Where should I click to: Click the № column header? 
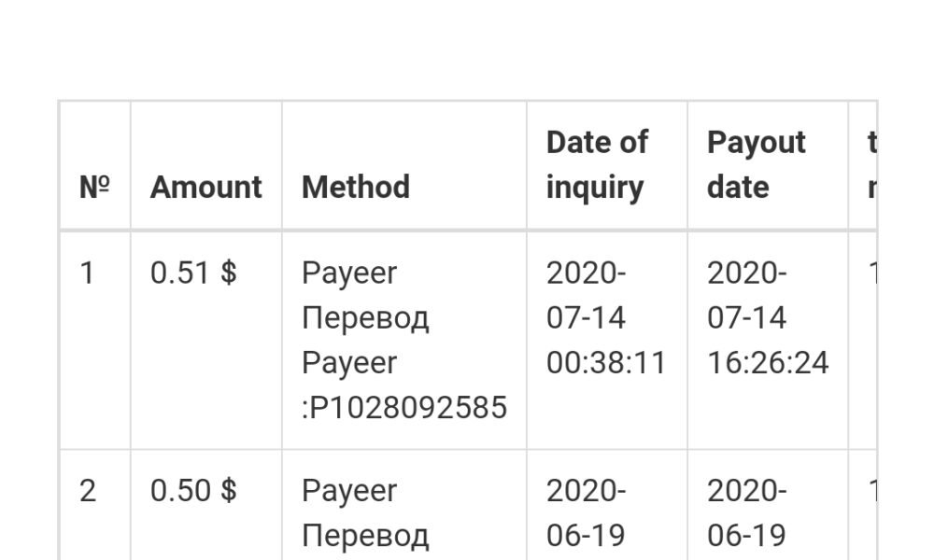pyautogui.click(x=94, y=187)
